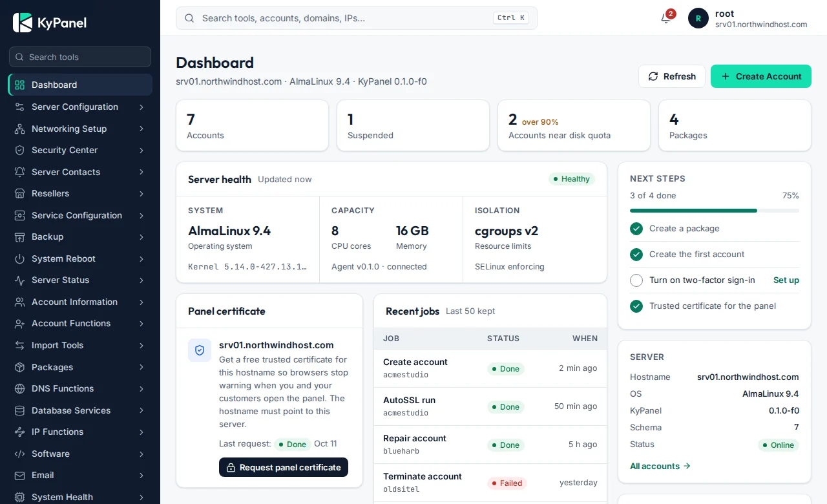
Task: Click the Create Account button
Action: [761, 76]
